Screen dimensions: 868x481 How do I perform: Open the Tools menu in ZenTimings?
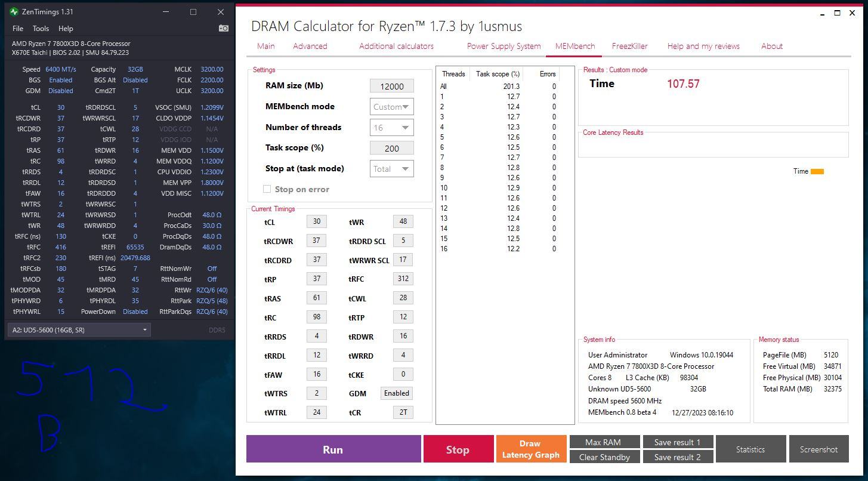41,28
